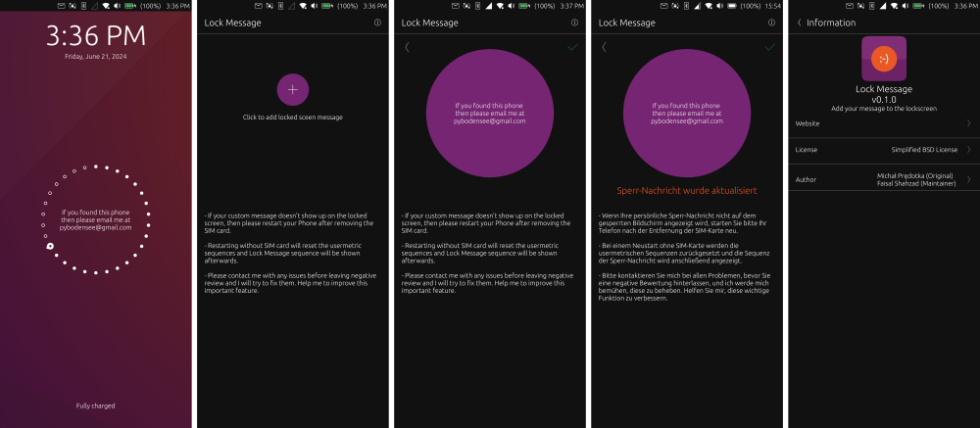Go back using chevron on English edit screen
The width and height of the screenshot is (980, 428).
[x=407, y=47]
